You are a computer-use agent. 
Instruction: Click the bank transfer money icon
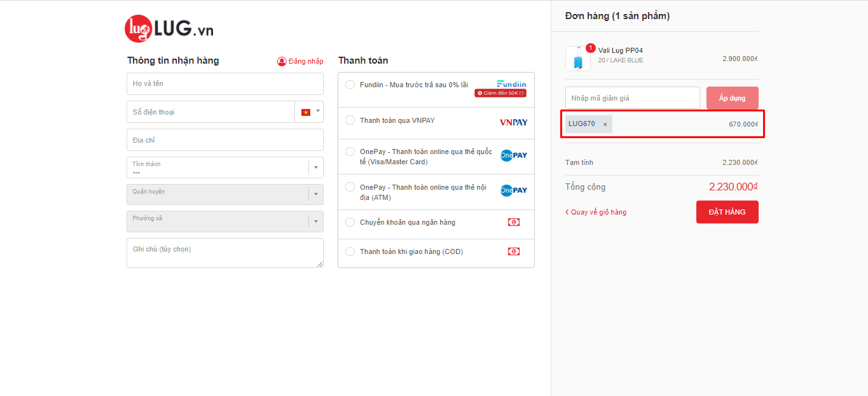513,222
